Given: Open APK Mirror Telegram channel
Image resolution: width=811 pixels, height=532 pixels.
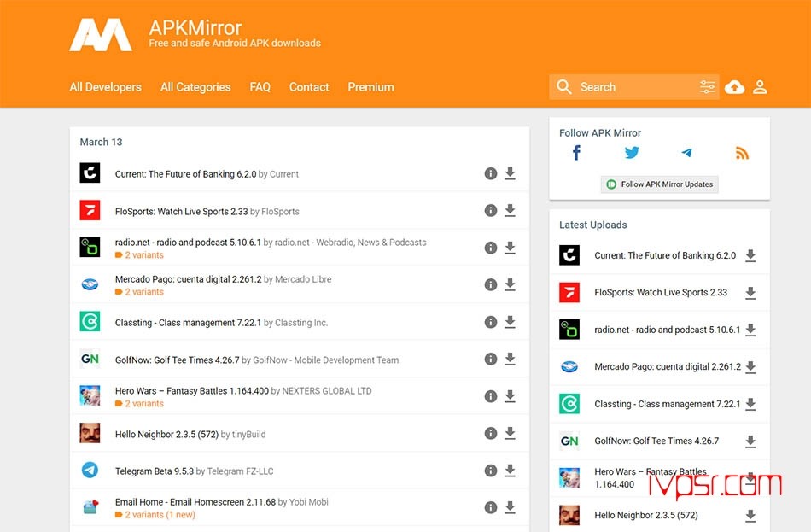Looking at the screenshot, I should [687, 153].
